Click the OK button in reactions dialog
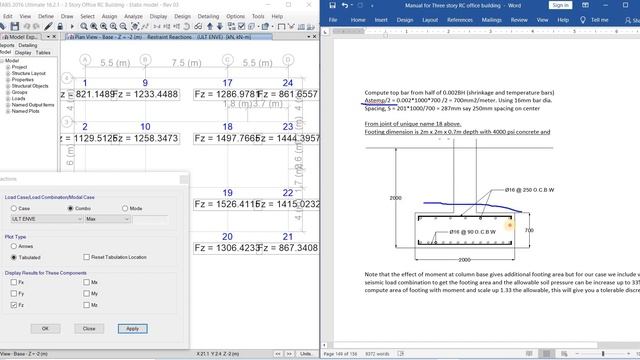Viewport: 640px width, 360px height. point(45,329)
